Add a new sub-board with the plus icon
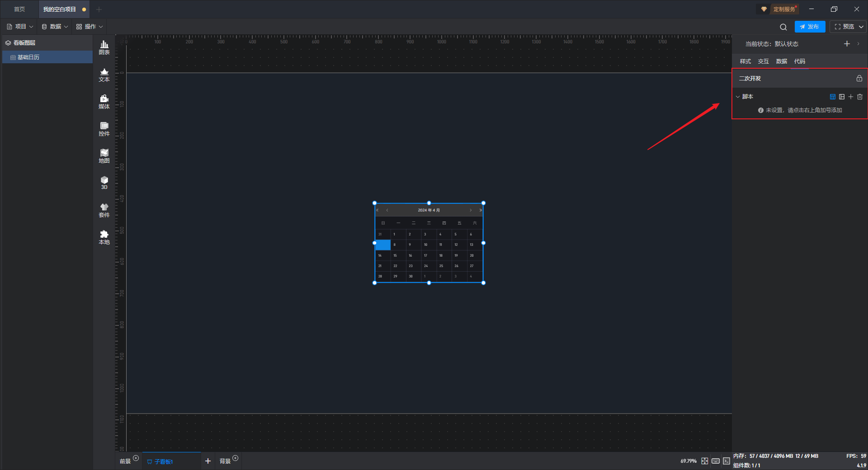868x470 pixels. click(x=208, y=461)
